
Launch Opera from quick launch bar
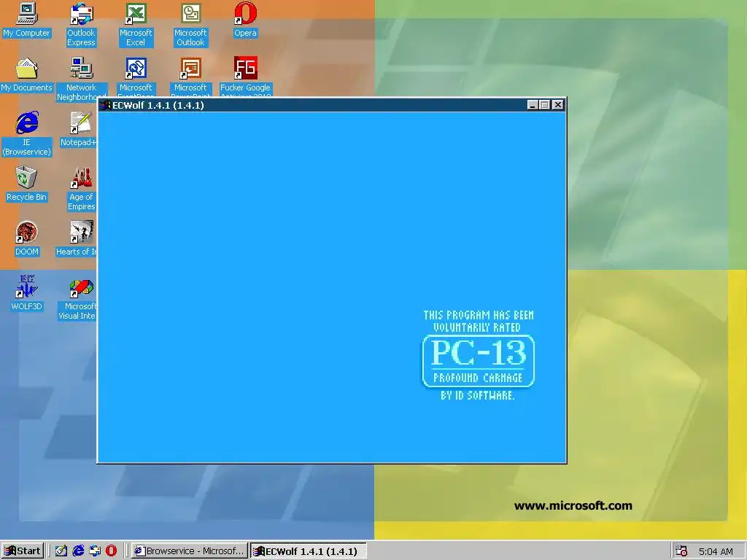(x=111, y=551)
